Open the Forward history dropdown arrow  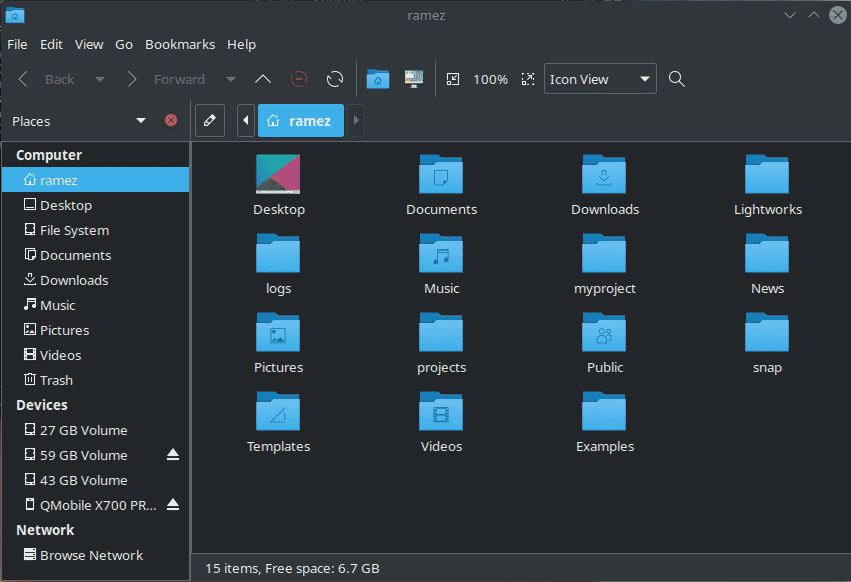point(231,79)
